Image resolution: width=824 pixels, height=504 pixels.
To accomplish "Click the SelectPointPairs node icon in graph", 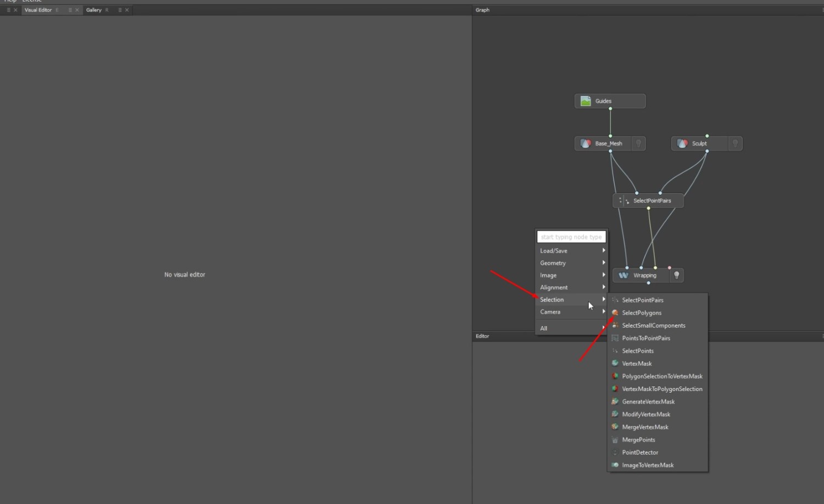I will tap(623, 201).
